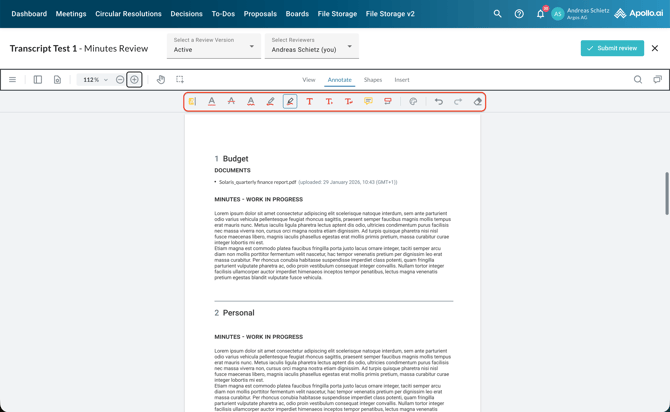Click the document vertical scrollbar
This screenshot has width=670, height=412.
(x=666, y=193)
